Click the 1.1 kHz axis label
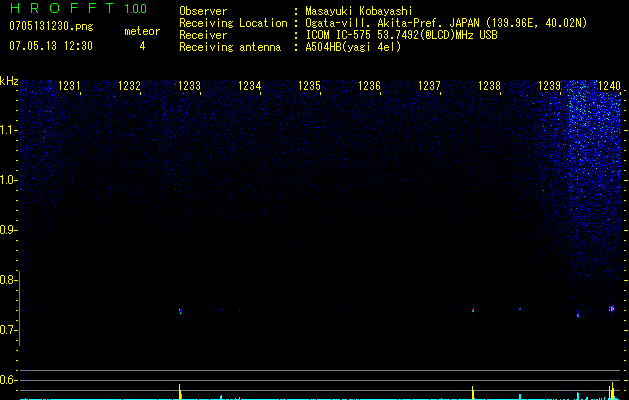The height and width of the screenshot is (400, 629). [7, 130]
